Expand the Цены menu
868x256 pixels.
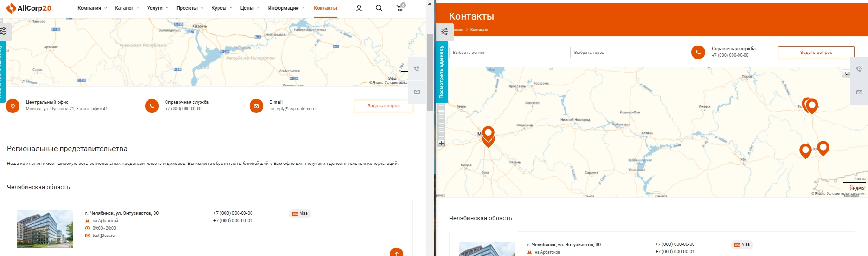click(x=250, y=8)
